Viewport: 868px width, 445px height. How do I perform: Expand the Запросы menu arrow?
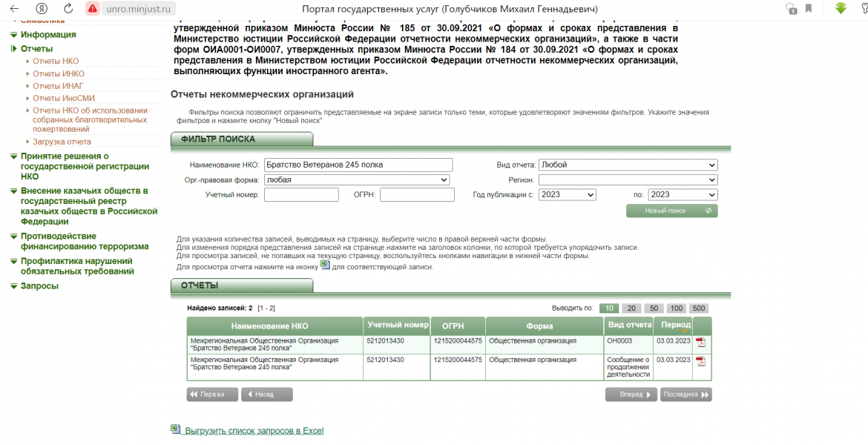click(x=14, y=286)
